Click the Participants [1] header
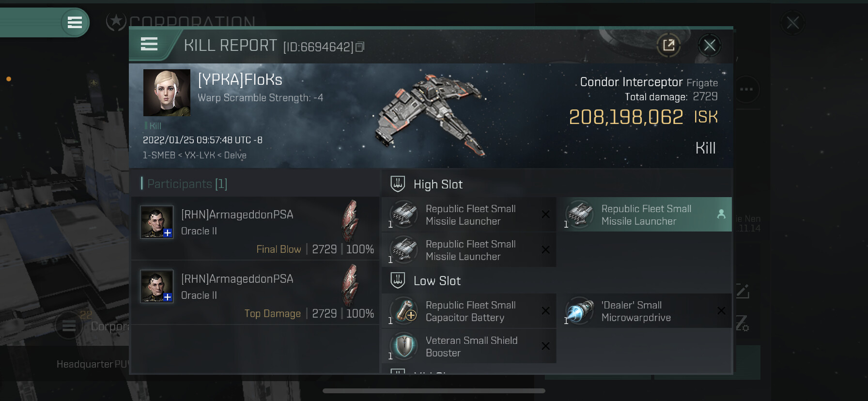Viewport: 868px width, 401px height. click(x=184, y=184)
